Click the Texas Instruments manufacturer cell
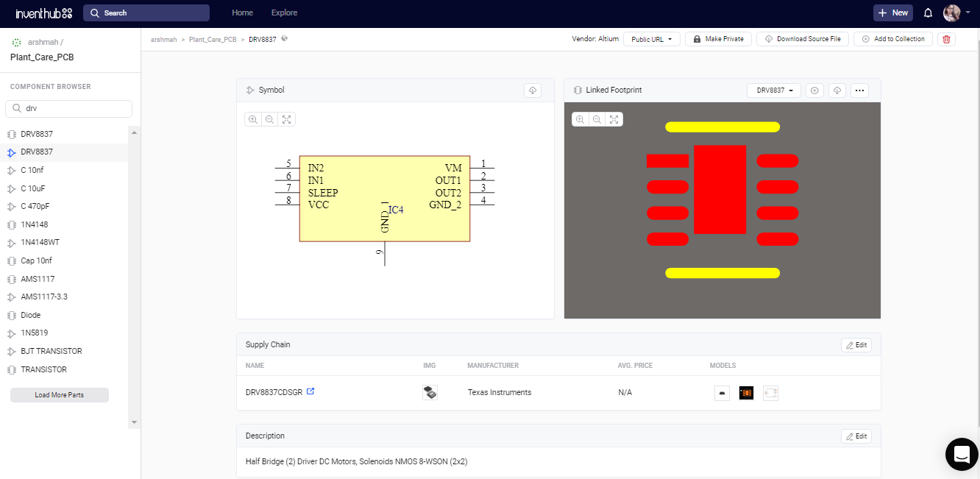The width and height of the screenshot is (980, 479). [x=500, y=392]
